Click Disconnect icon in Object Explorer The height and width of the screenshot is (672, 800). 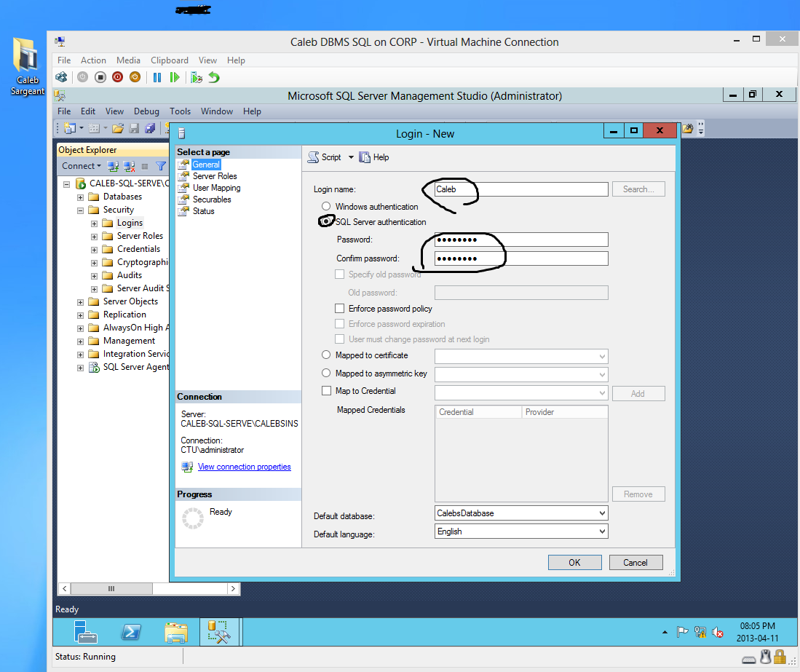click(x=129, y=166)
